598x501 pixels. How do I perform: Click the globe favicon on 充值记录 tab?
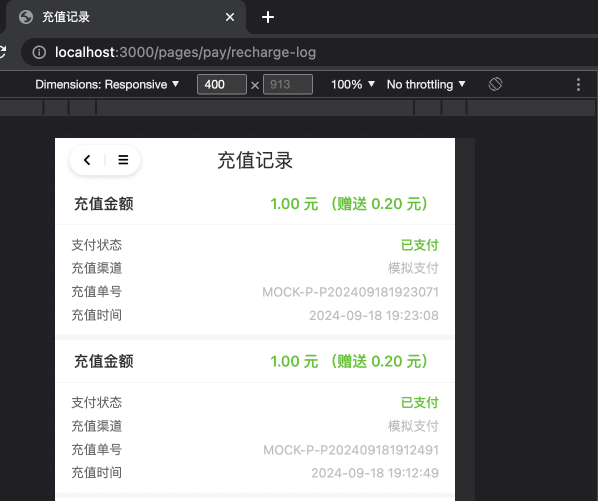(26, 17)
